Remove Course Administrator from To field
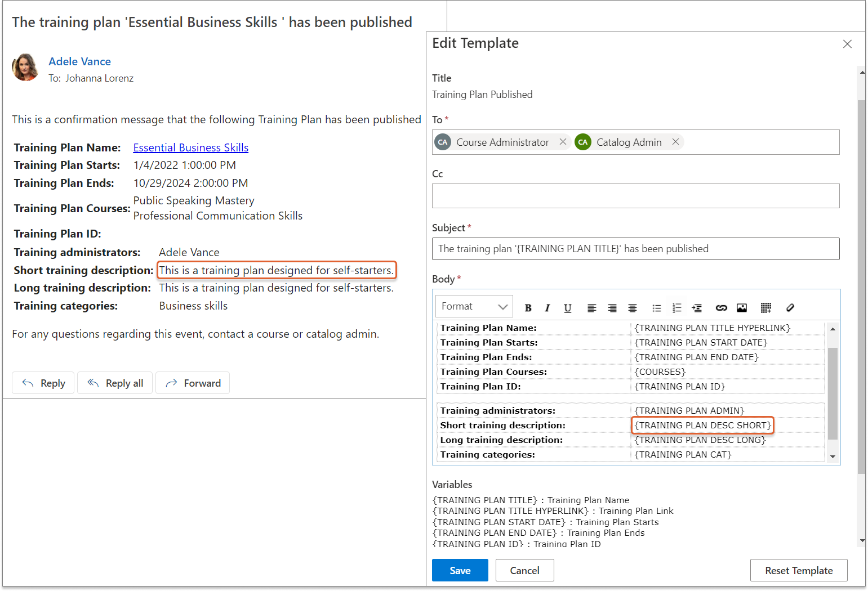868x591 pixels. pos(563,142)
